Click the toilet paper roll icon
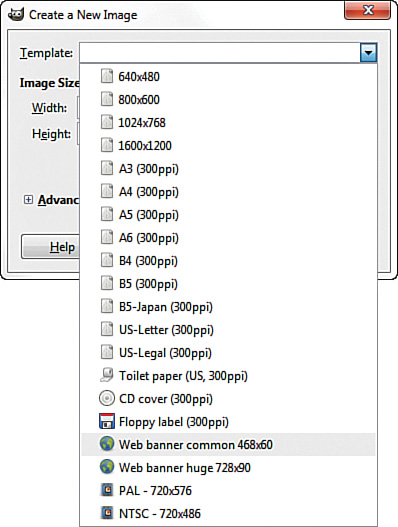The image size is (398, 527). [x=107, y=375]
